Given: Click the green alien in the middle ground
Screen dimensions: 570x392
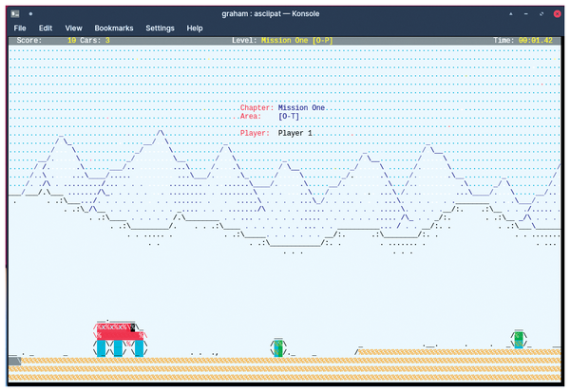Looking at the screenshot, I should 278,347.
